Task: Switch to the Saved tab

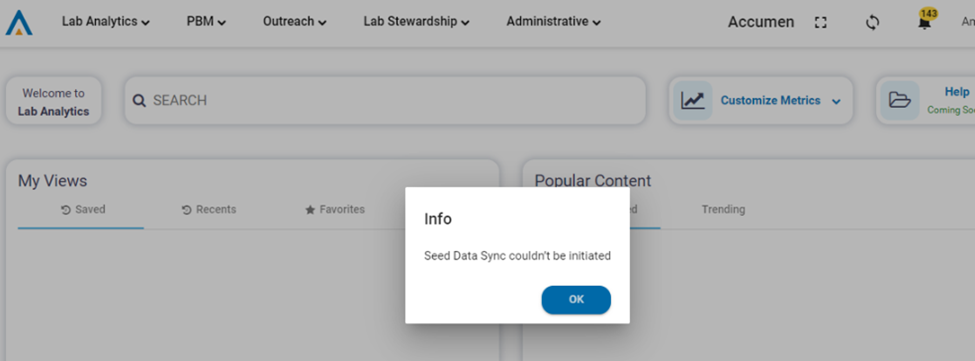Action: pos(83,210)
